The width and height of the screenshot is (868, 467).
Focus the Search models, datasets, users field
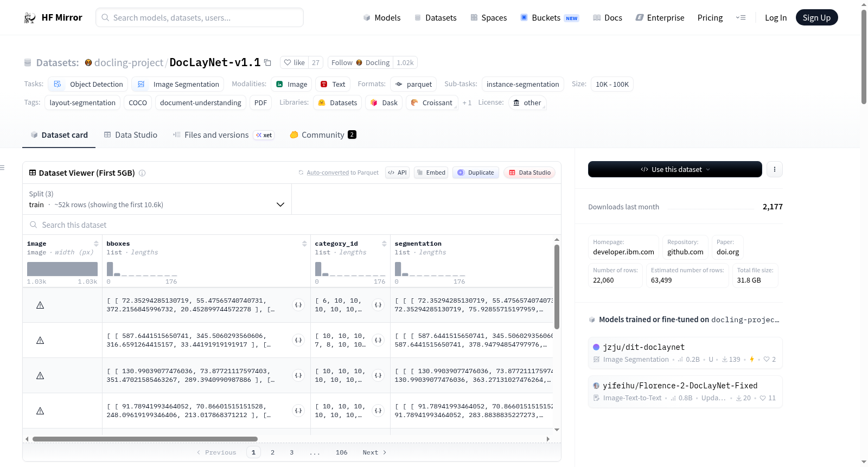coord(200,18)
